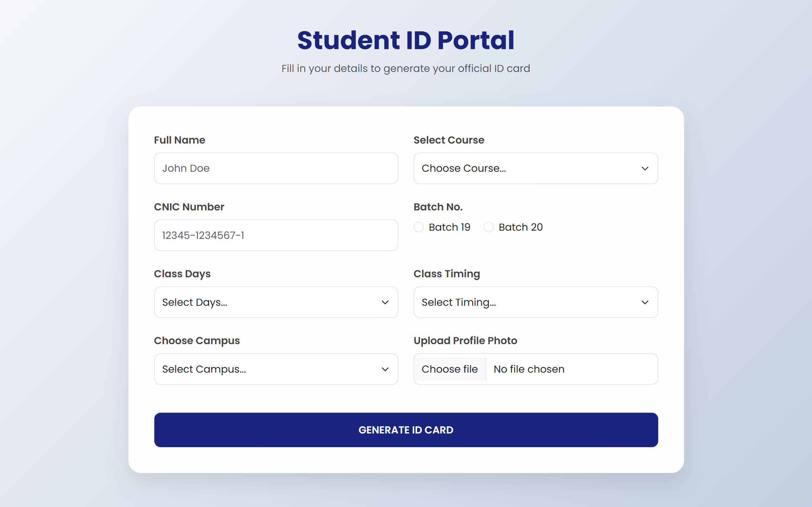Select the Batch 20 radio button
Viewport: 812px width, 507px height.
[488, 227]
